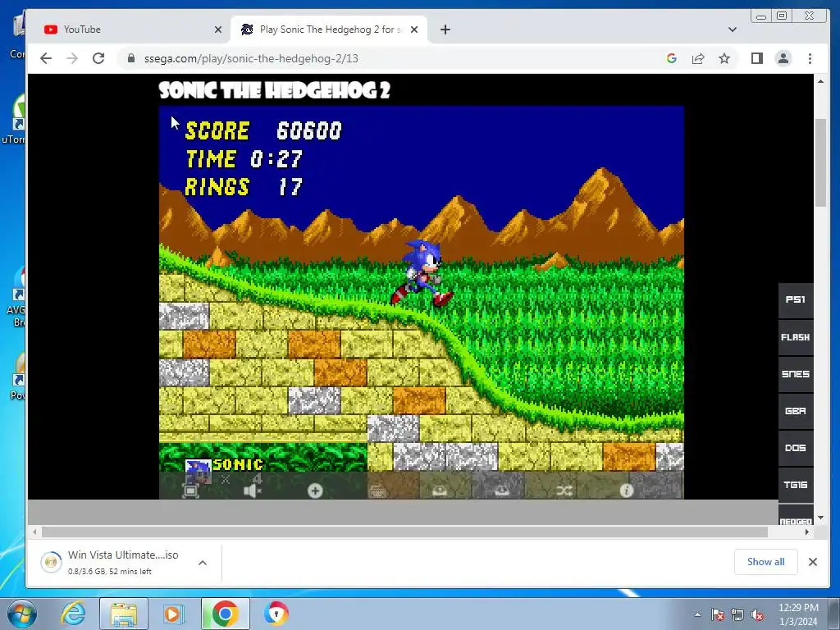Open volume tray speaker icon
The width and height of the screenshot is (840, 630).
[x=757, y=615]
